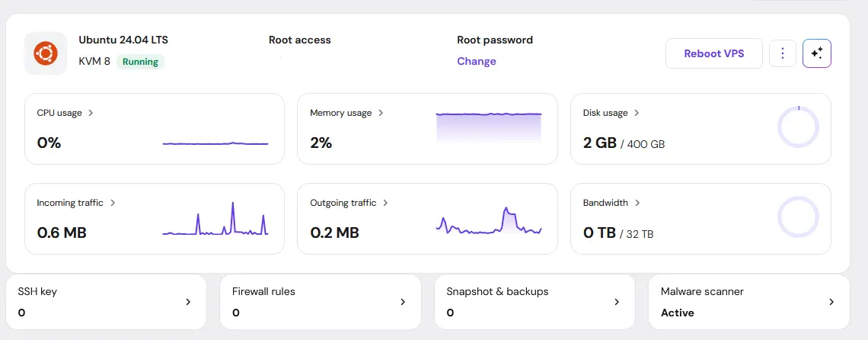Click the Disk usage label

pos(605,113)
